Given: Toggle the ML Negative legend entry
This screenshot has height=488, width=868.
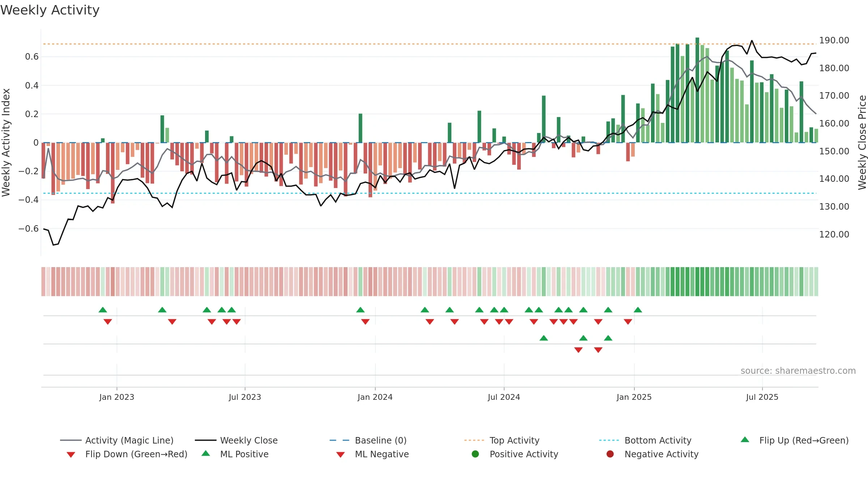Looking at the screenshot, I should (x=372, y=454).
